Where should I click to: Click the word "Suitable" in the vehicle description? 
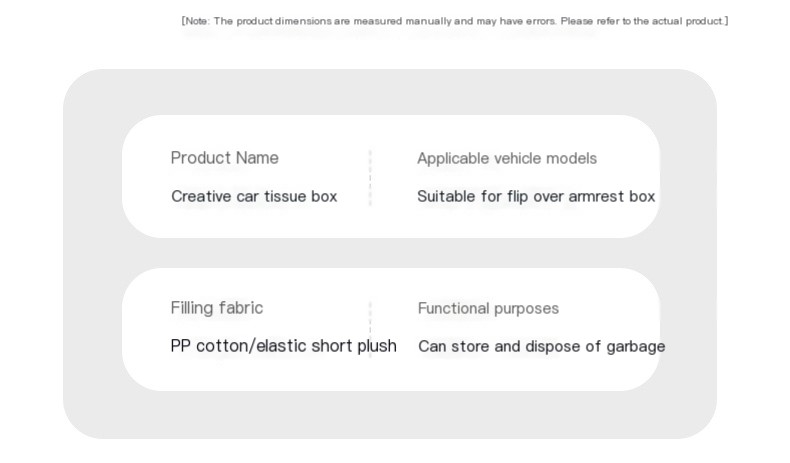pyautogui.click(x=447, y=196)
